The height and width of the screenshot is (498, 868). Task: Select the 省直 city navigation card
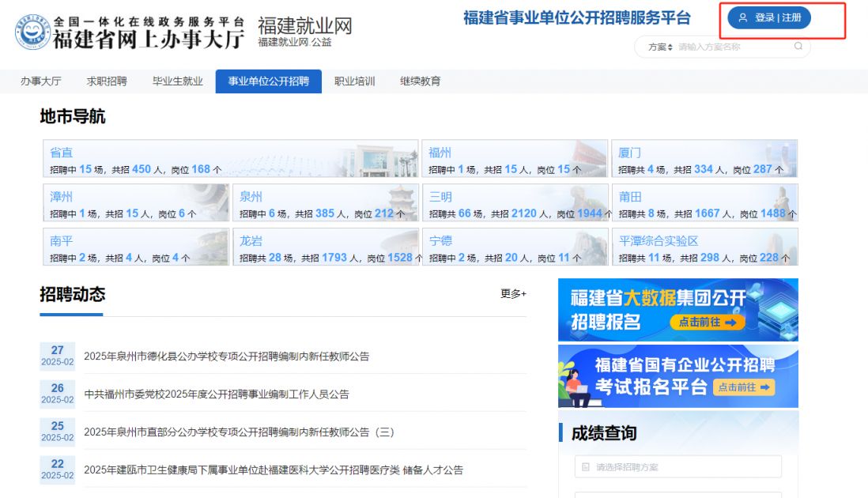coord(229,159)
